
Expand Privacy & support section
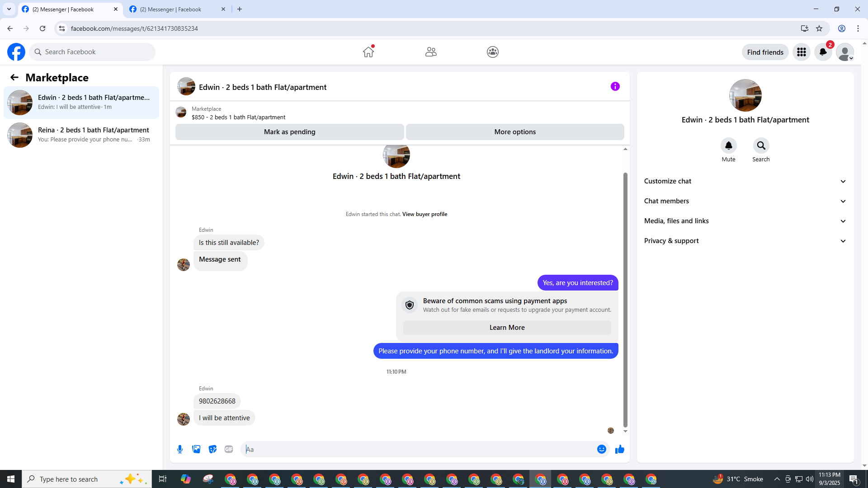click(x=745, y=241)
